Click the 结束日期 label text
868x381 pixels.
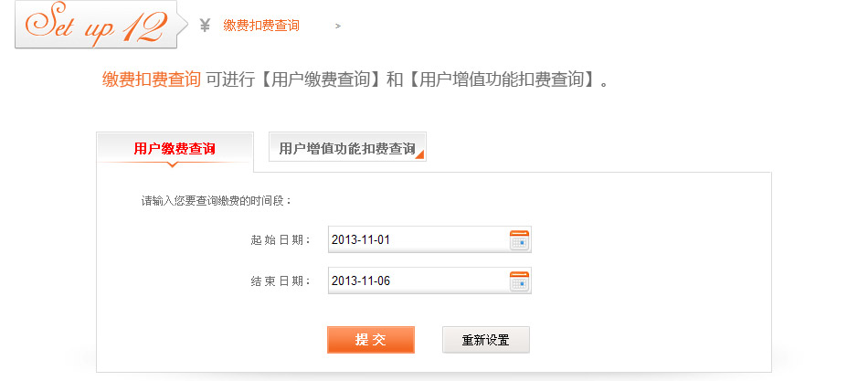click(281, 280)
